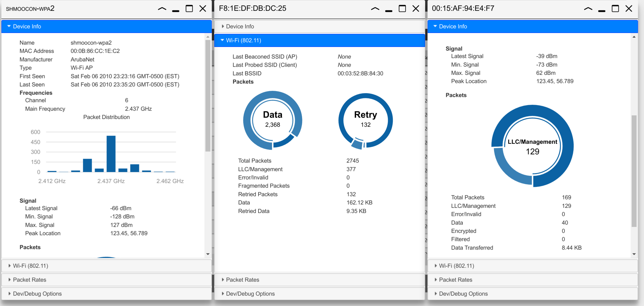
Task: Select Max. Signal value 62 dBm
Action: point(546,73)
